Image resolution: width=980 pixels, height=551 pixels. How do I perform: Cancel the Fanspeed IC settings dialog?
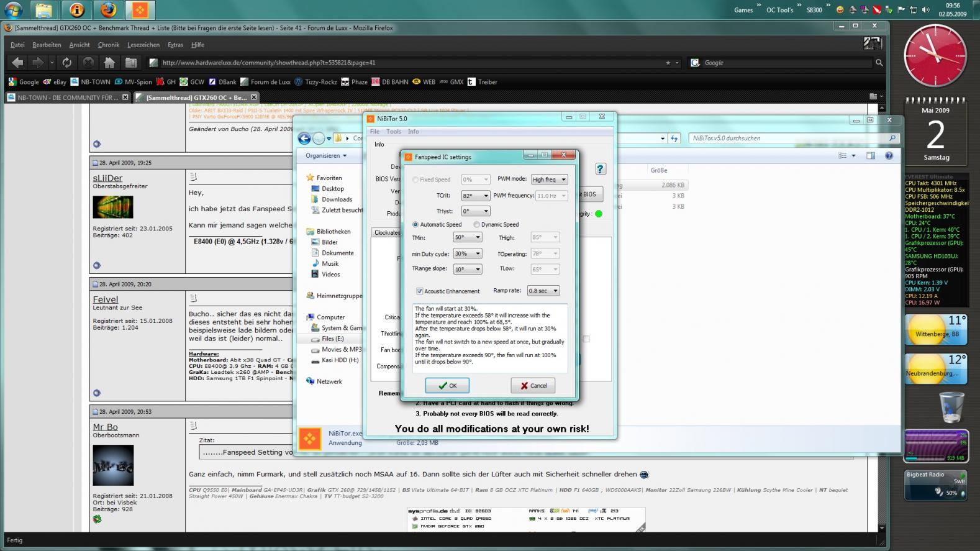point(533,385)
